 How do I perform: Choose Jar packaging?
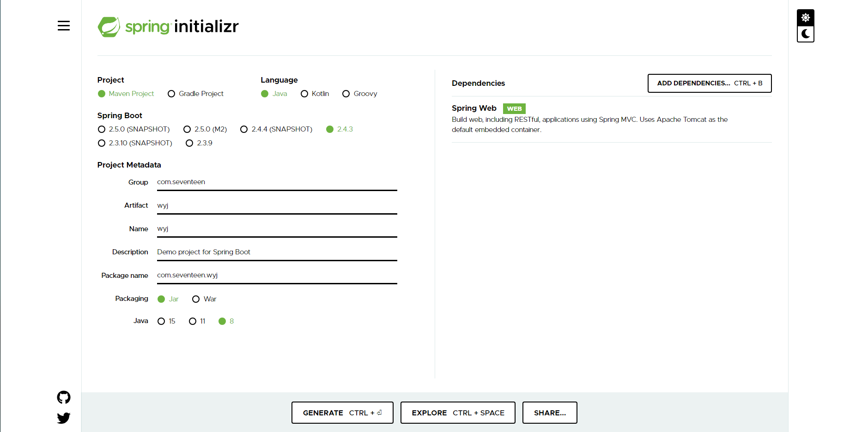pos(168,299)
